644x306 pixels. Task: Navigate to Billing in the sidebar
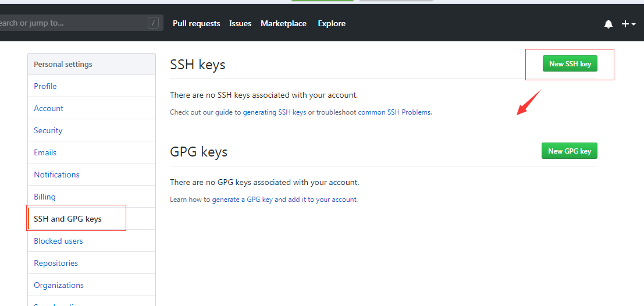[x=45, y=197]
